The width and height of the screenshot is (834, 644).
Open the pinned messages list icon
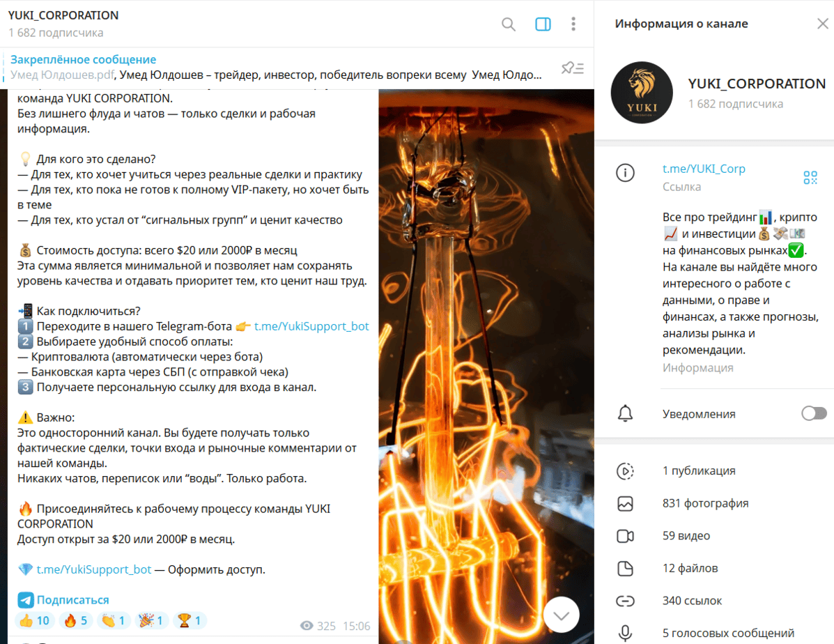(x=572, y=68)
